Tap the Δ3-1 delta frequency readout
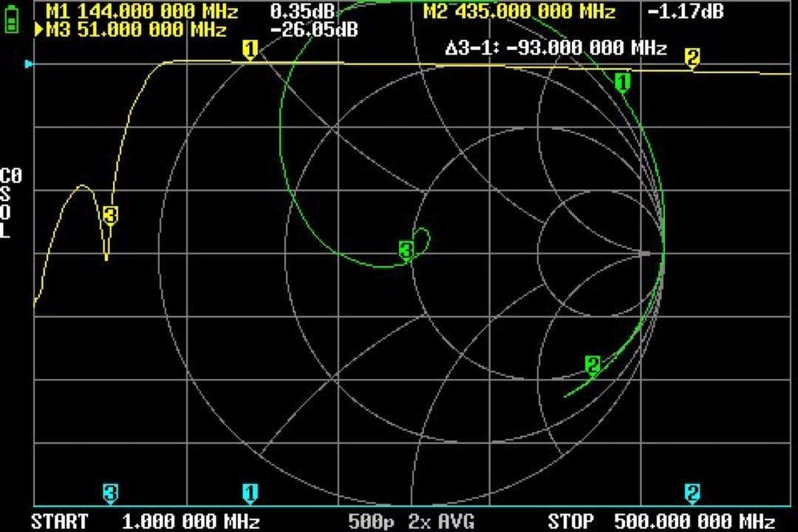This screenshot has height=532, width=798. pyautogui.click(x=556, y=48)
